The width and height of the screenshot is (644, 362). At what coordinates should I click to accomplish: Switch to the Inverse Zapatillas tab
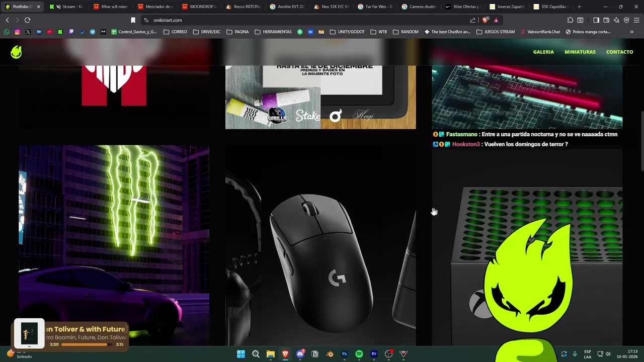[x=507, y=7]
